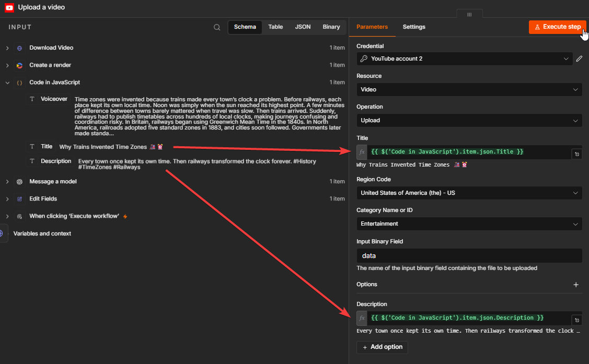Click the Message a model OpenAI icon
The width and height of the screenshot is (589, 364).
point(19,182)
